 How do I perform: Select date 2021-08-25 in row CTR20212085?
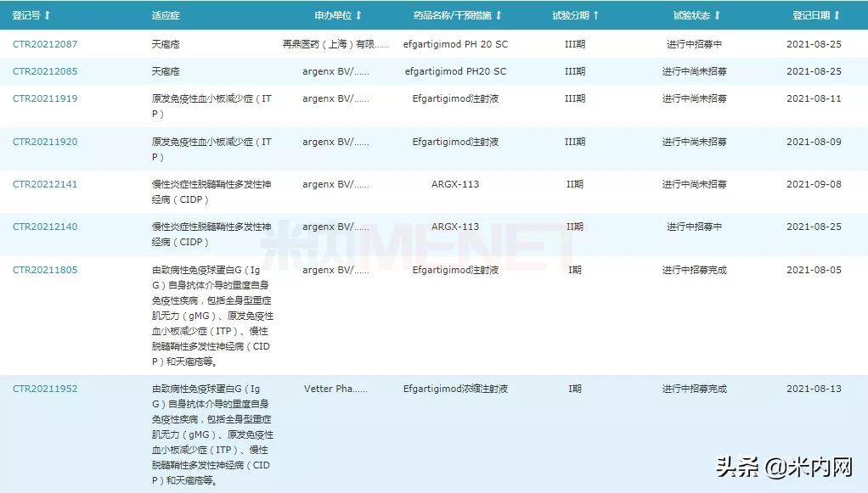(x=814, y=71)
